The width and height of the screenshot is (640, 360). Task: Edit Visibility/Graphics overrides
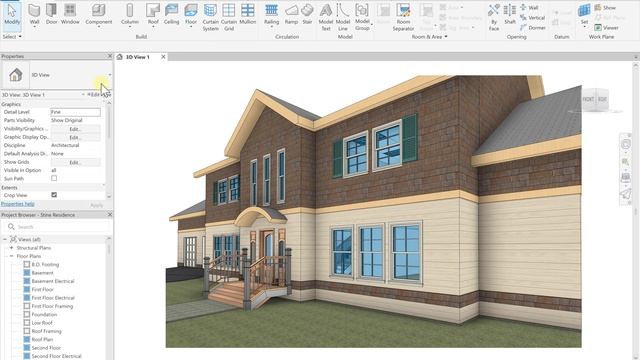click(75, 129)
